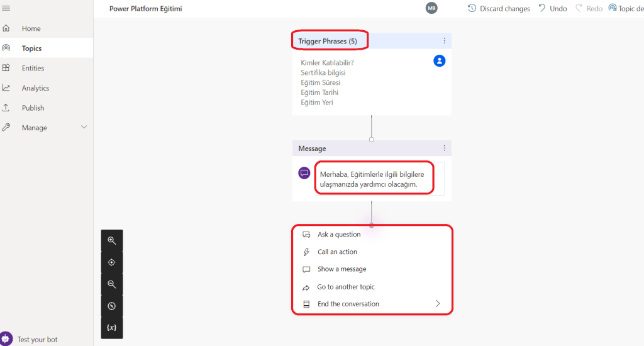Click the hamburger menu icon
The height and width of the screenshot is (346, 644).
pos(6,7)
